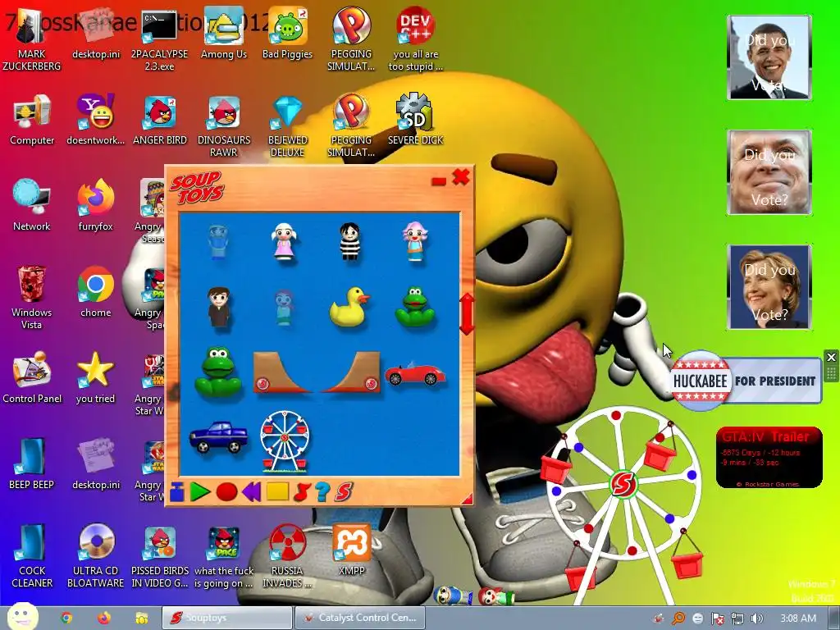
Task: Select the furryfox Firefox desktop icon
Action: [x=95, y=206]
